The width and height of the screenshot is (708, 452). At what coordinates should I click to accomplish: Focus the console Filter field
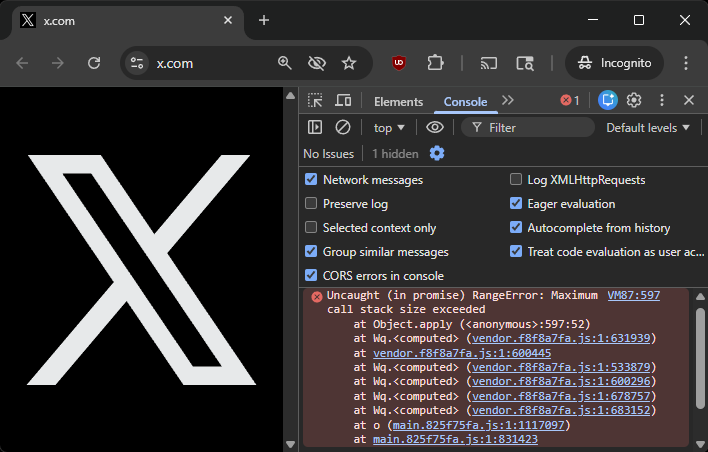(527, 128)
